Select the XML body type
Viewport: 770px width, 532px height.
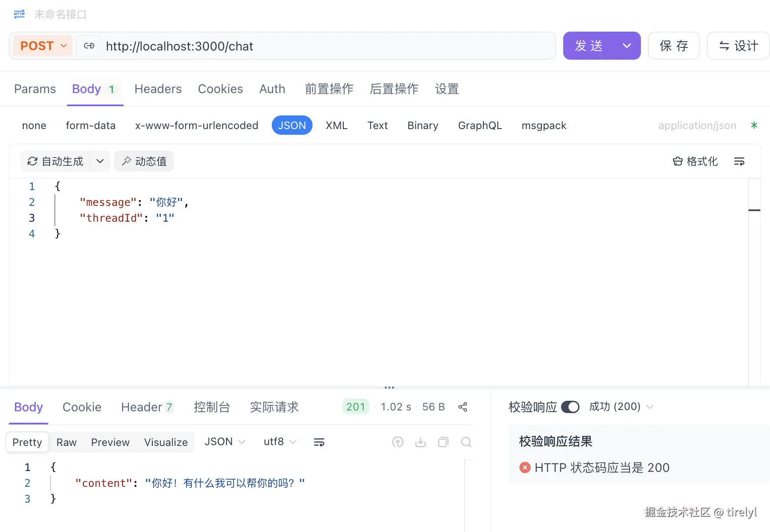337,126
